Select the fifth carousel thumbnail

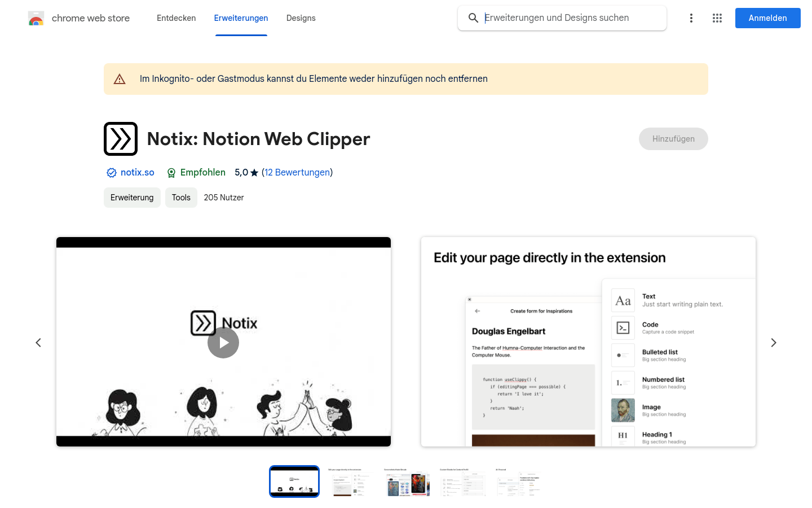[x=519, y=481]
